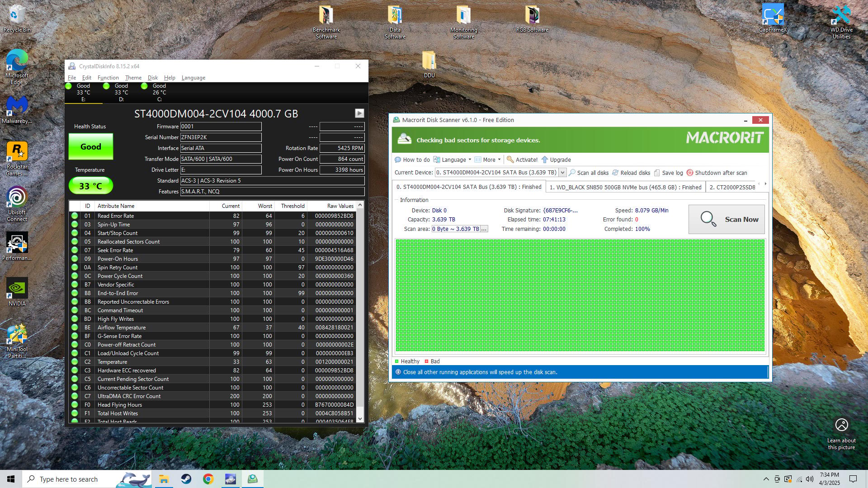Open the MiniTool Partition Wizard icon
Image resolution: width=868 pixels, height=488 pixels.
coord(17,341)
